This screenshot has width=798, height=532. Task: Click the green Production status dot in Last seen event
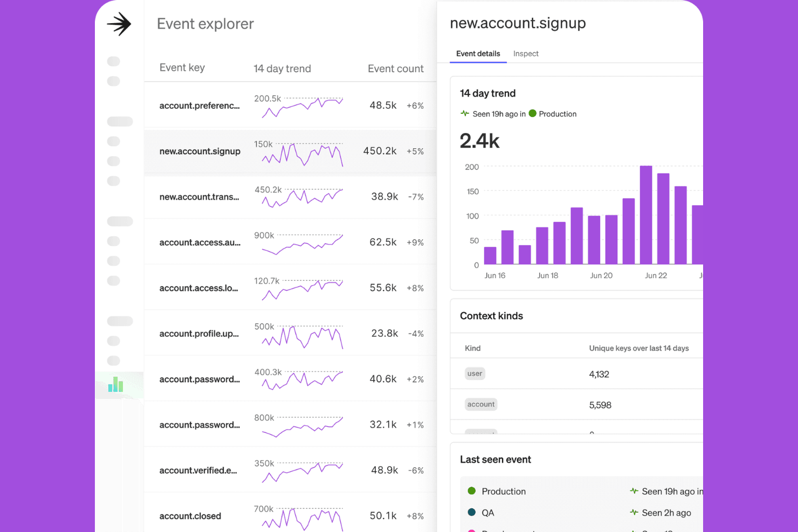(x=472, y=491)
